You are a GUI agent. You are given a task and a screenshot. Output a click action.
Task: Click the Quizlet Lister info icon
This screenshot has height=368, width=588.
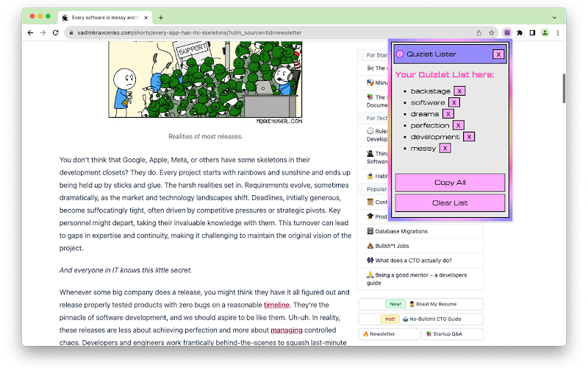point(400,54)
